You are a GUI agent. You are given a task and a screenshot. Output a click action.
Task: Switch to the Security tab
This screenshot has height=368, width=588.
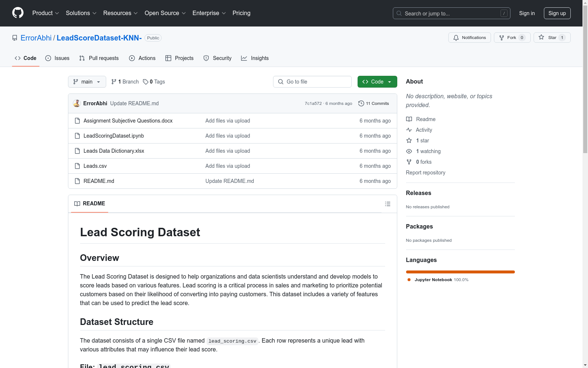(x=218, y=58)
